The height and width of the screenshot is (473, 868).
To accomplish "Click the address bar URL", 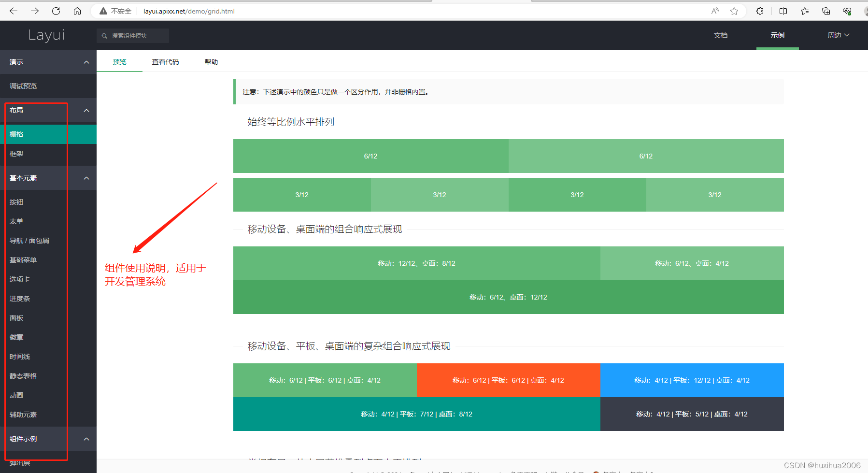I will coord(189,11).
